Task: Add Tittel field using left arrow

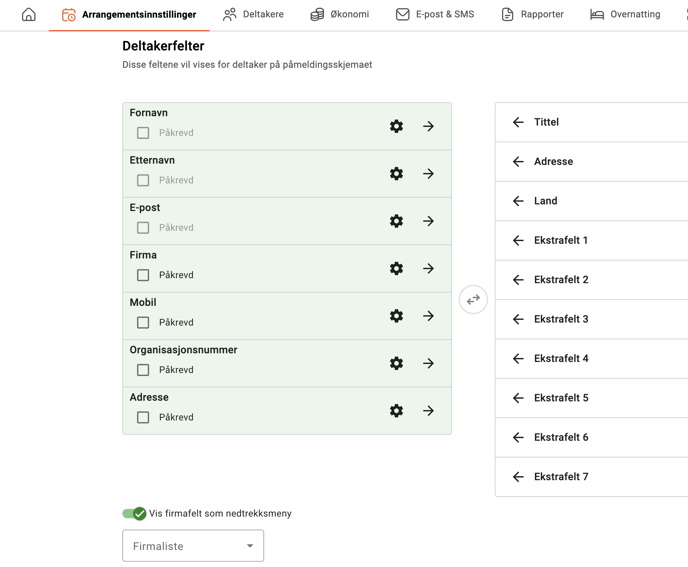Action: pyautogui.click(x=518, y=122)
